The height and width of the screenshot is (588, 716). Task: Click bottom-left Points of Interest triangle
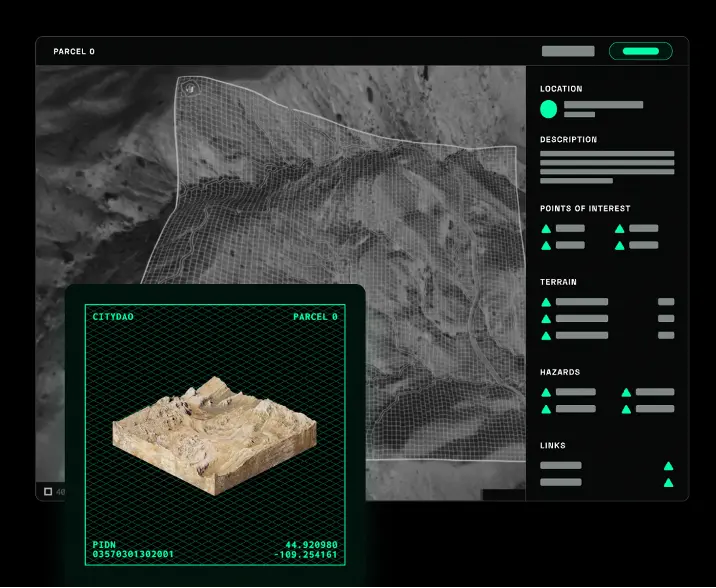[x=546, y=245]
